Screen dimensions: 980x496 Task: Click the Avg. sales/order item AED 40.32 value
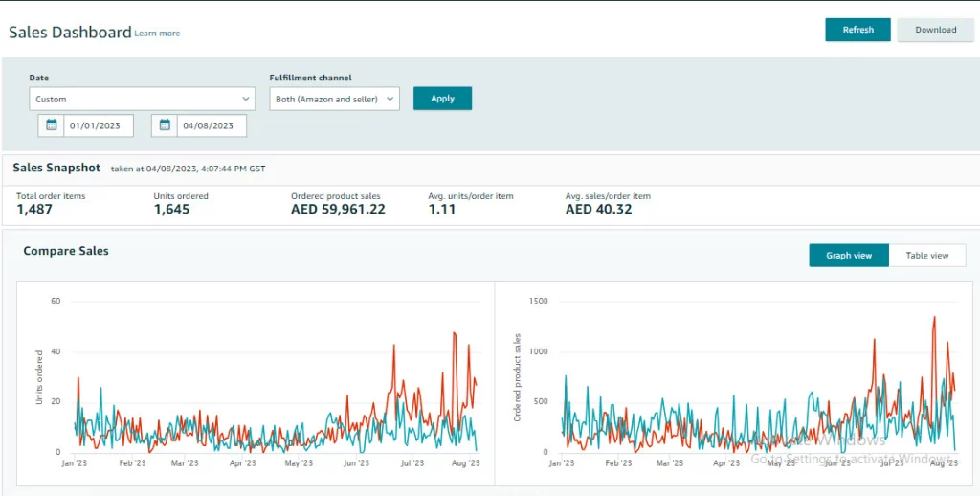coord(599,210)
